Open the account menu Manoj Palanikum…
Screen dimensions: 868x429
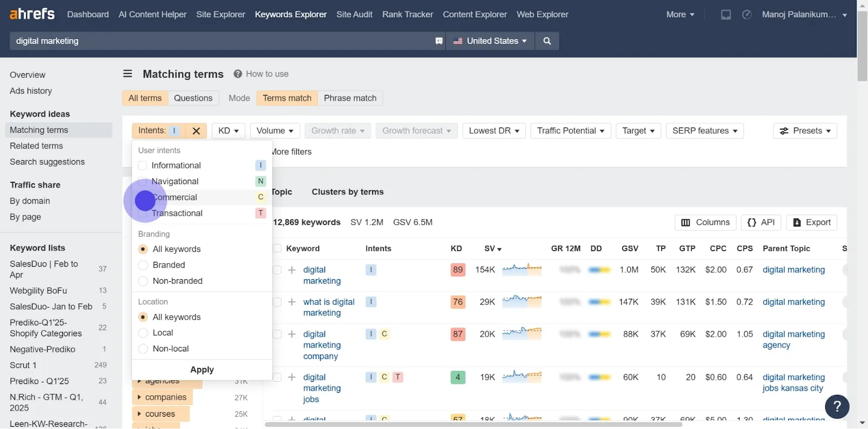[x=804, y=15]
